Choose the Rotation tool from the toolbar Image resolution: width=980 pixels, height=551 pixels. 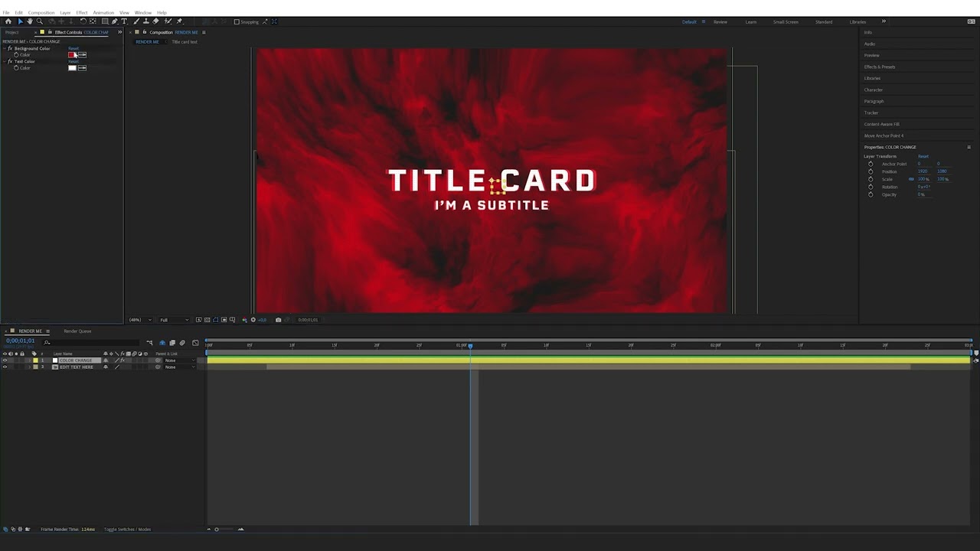[x=83, y=21]
